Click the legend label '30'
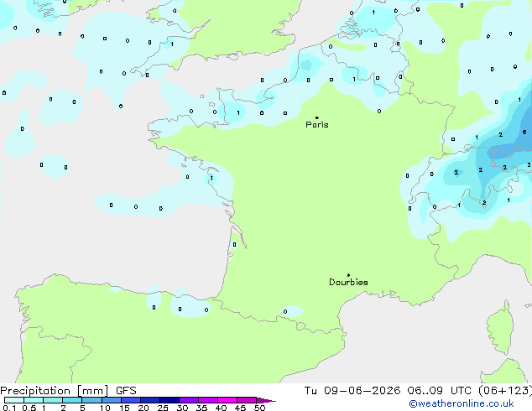The image size is (532, 411). (x=182, y=408)
